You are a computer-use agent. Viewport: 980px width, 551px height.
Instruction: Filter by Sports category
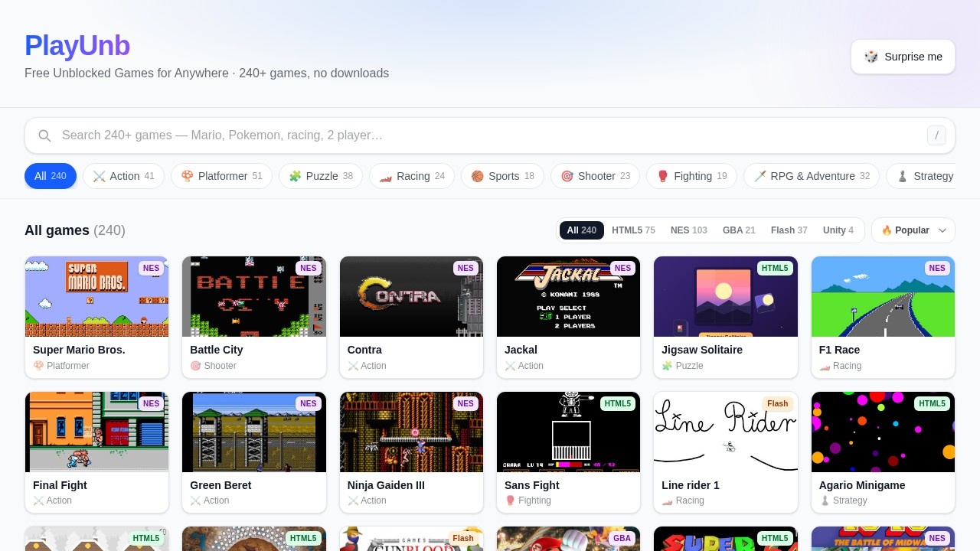click(502, 176)
